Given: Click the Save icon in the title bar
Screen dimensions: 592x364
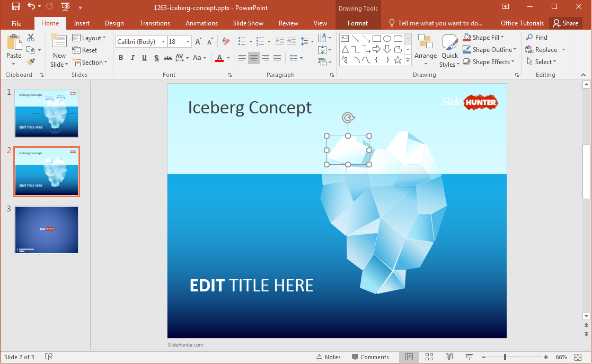Looking at the screenshot, I should (15, 7).
